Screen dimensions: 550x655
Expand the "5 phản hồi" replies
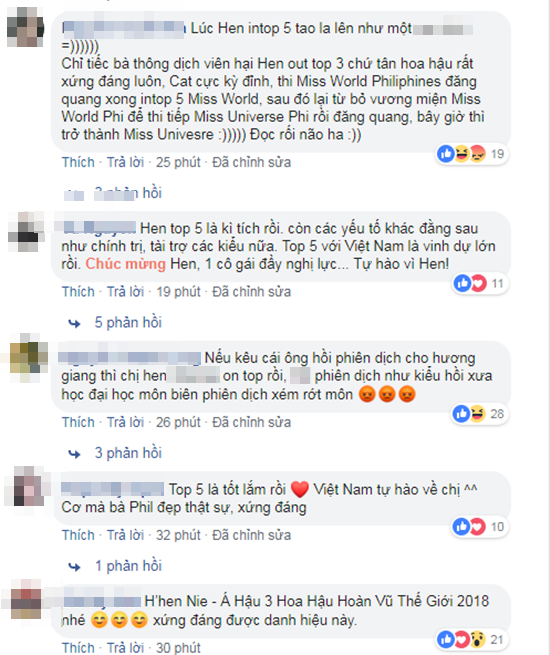click(128, 322)
